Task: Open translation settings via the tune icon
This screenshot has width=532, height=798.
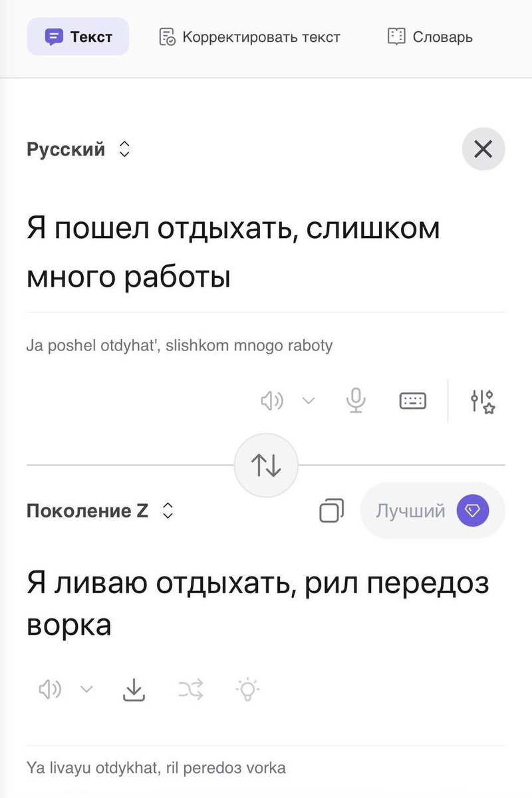Action: pyautogui.click(x=481, y=400)
